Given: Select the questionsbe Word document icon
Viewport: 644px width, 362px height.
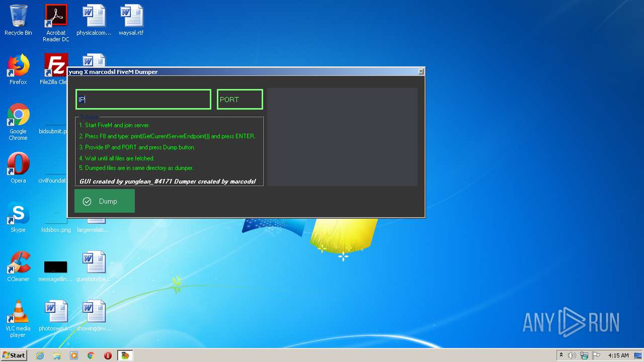Looking at the screenshot, I should (94, 266).
